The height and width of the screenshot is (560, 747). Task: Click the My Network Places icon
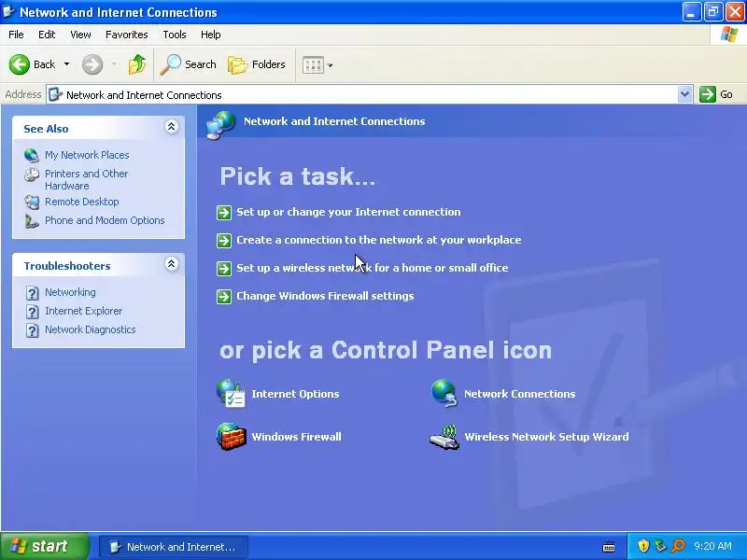[32, 155]
